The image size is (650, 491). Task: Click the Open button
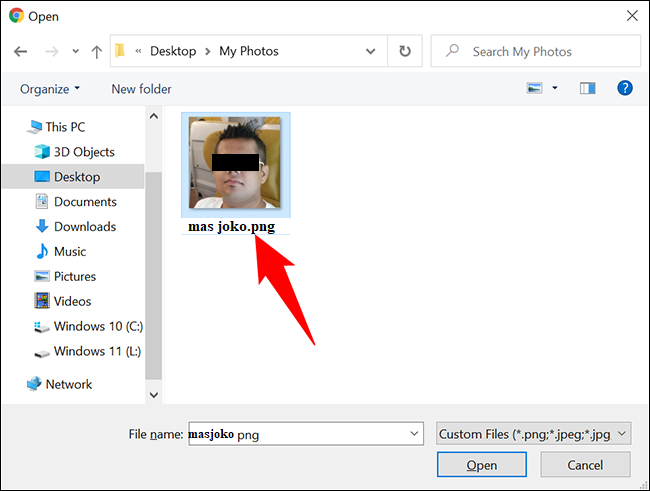point(481,465)
